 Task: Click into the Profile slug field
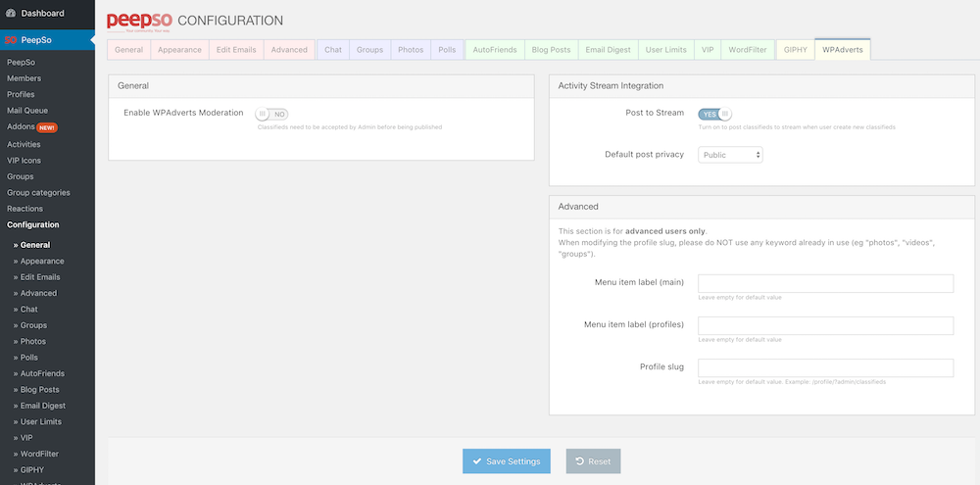(x=825, y=367)
